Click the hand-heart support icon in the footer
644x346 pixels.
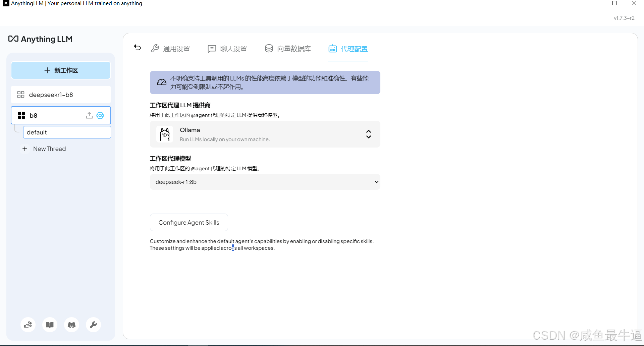(x=28, y=325)
